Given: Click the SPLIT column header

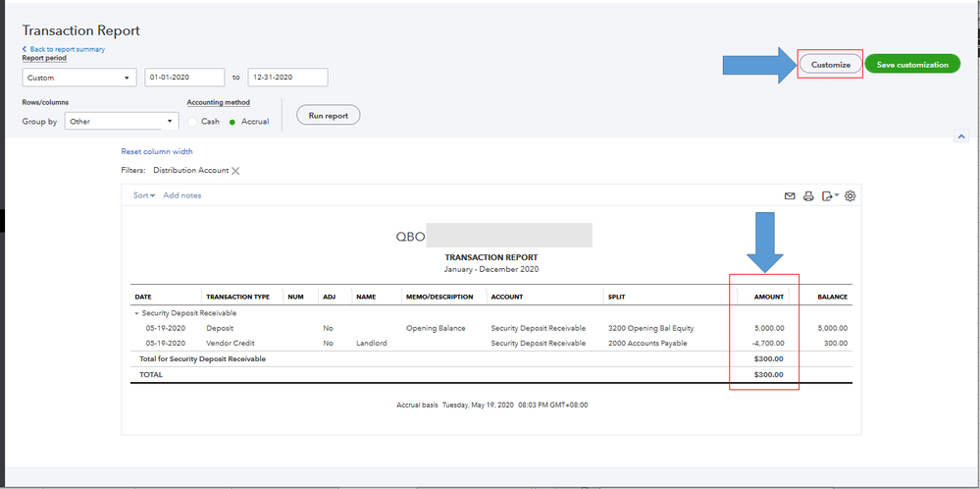Looking at the screenshot, I should click(x=616, y=297).
